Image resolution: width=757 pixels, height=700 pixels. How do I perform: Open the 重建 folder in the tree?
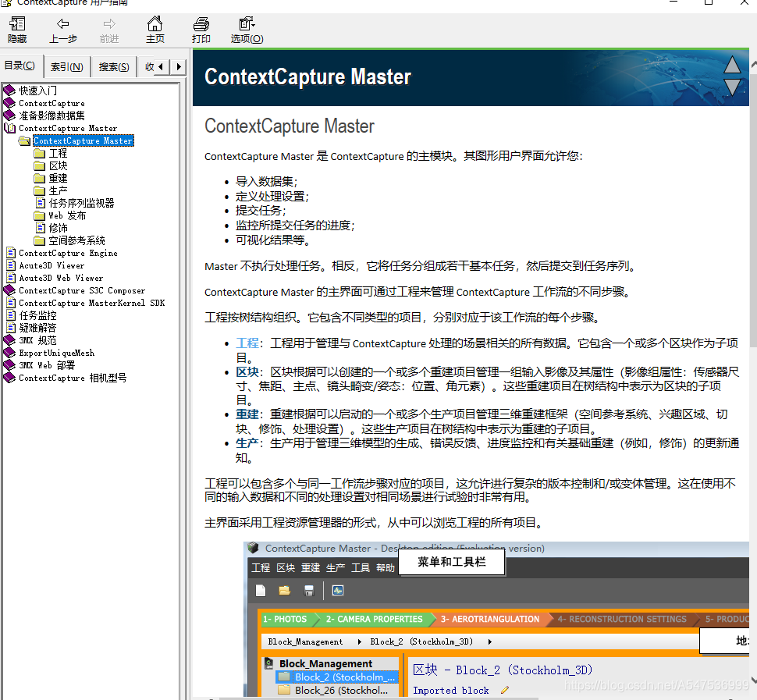coord(51,178)
